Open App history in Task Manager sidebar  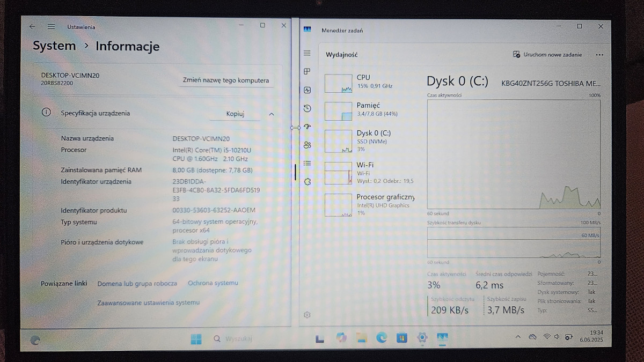pyautogui.click(x=307, y=108)
